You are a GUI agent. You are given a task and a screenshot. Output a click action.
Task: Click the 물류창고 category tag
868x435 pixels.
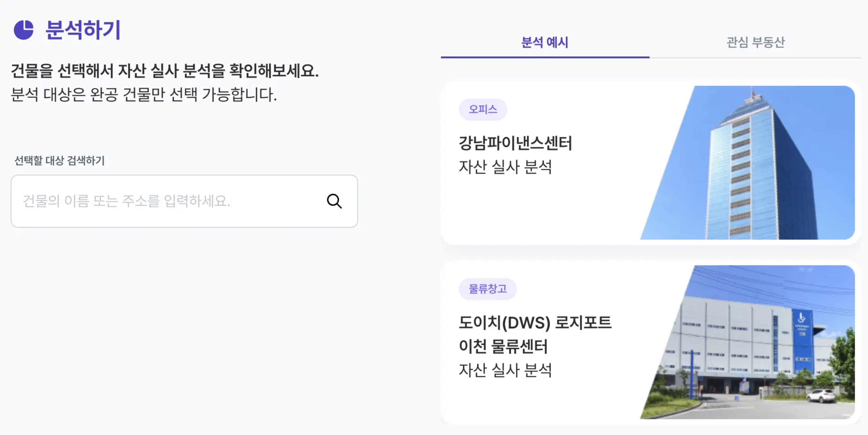tap(487, 289)
